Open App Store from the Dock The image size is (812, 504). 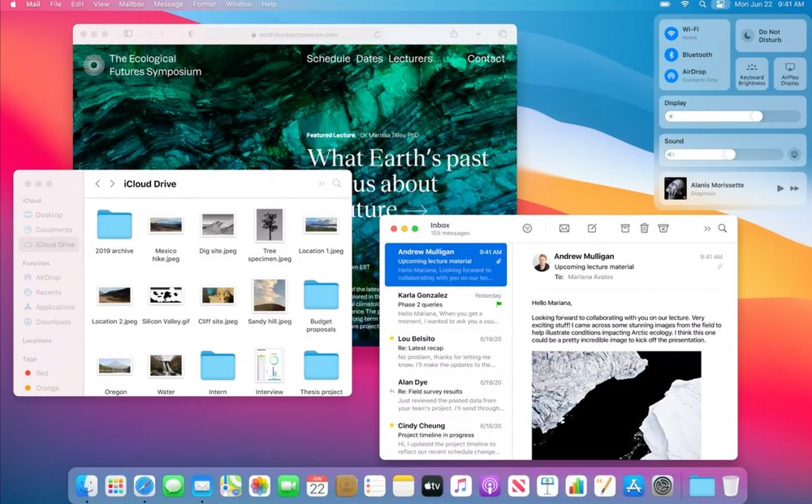[634, 486]
